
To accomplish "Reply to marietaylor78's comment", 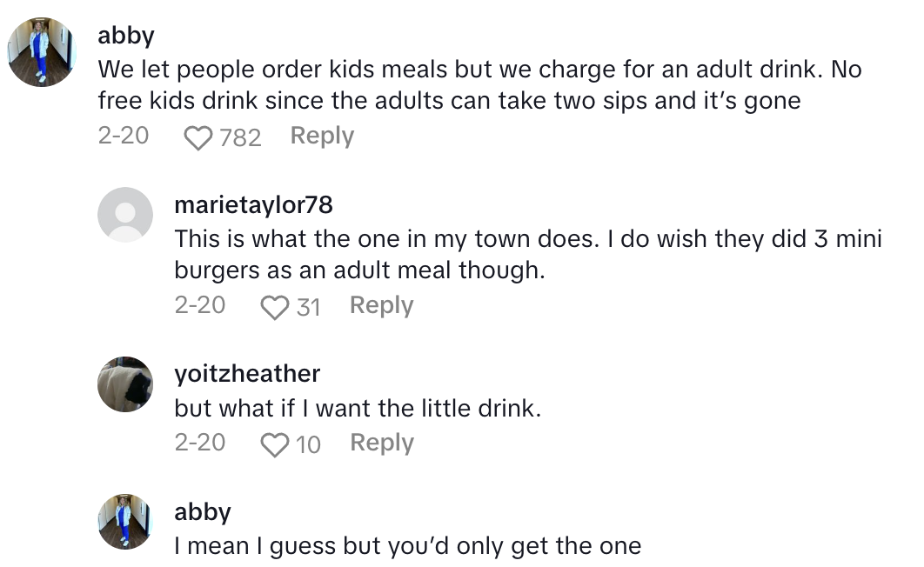I will point(381,306).
